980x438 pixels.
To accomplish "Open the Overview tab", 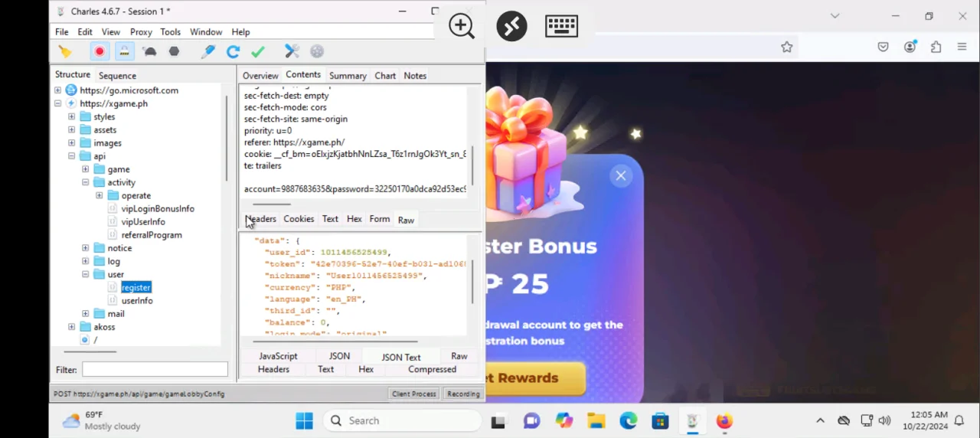I will pyautogui.click(x=260, y=76).
